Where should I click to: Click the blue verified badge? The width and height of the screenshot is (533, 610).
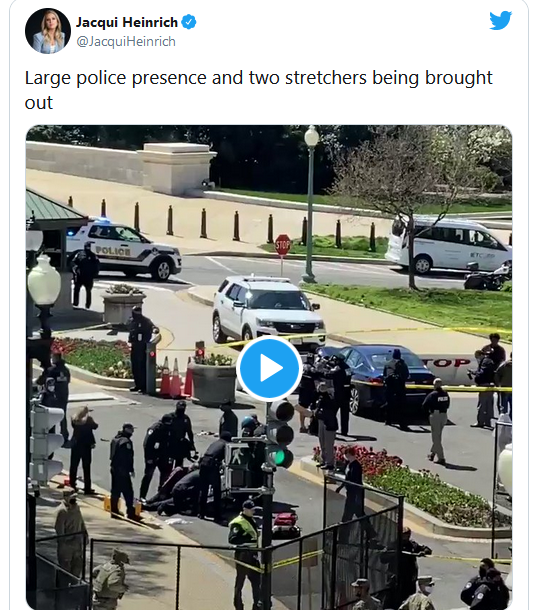[x=189, y=22]
